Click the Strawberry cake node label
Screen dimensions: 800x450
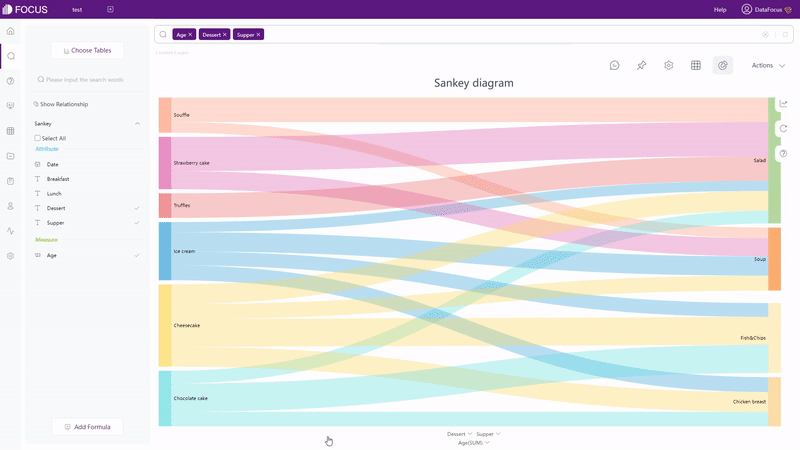(x=191, y=163)
